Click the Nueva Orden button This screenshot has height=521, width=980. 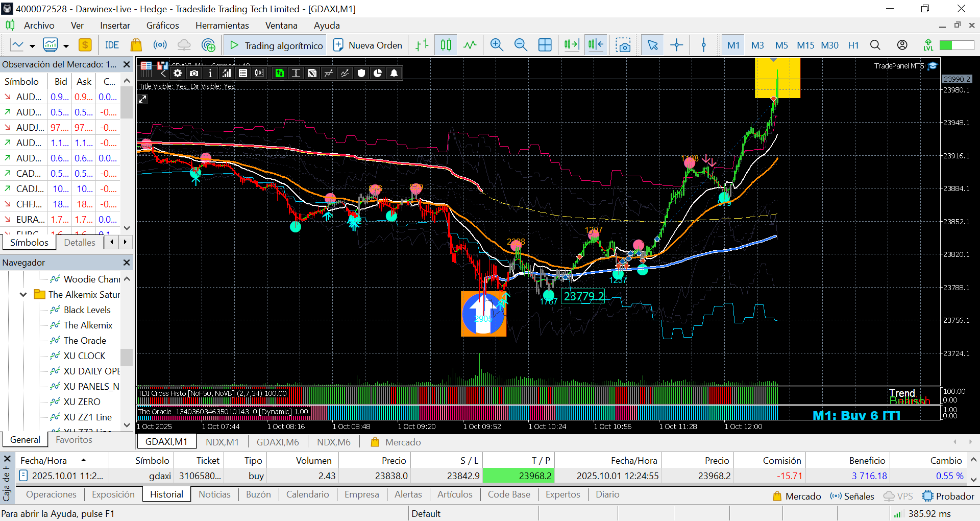pos(367,45)
